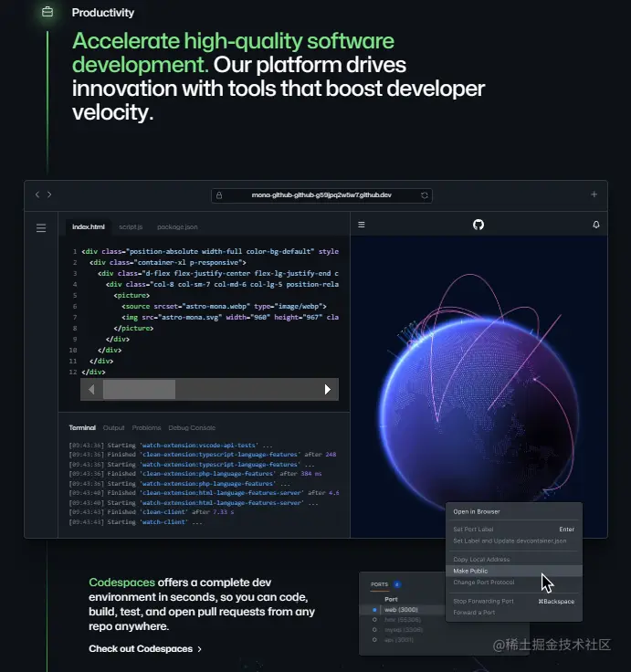Select the web (3000) port indicator dot

point(374,609)
